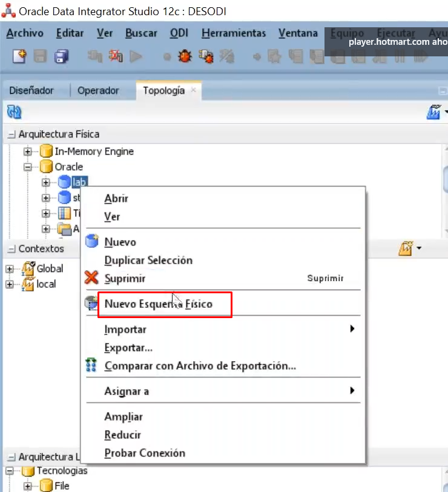Click the New document toolbar icon
The height and width of the screenshot is (492, 448).
click(19, 56)
